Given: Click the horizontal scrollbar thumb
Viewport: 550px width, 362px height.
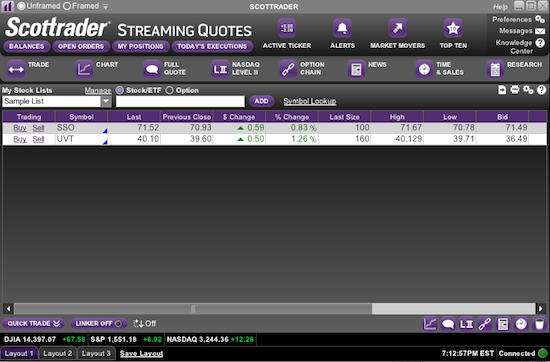Looking at the screenshot, I should (x=193, y=309).
